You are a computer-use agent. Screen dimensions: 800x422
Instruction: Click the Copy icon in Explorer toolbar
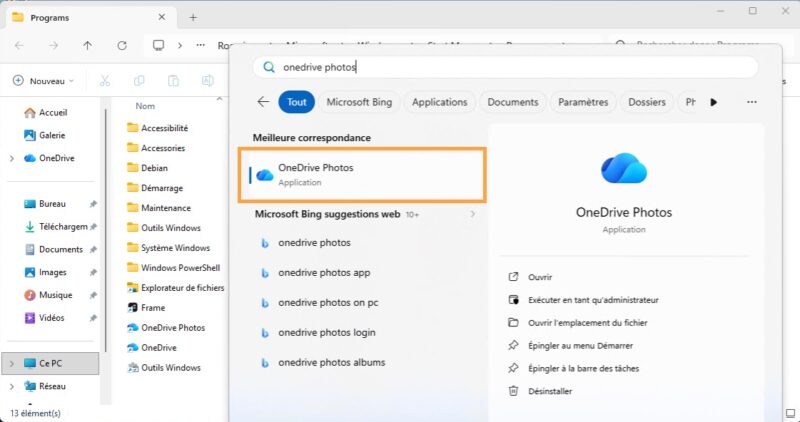139,81
